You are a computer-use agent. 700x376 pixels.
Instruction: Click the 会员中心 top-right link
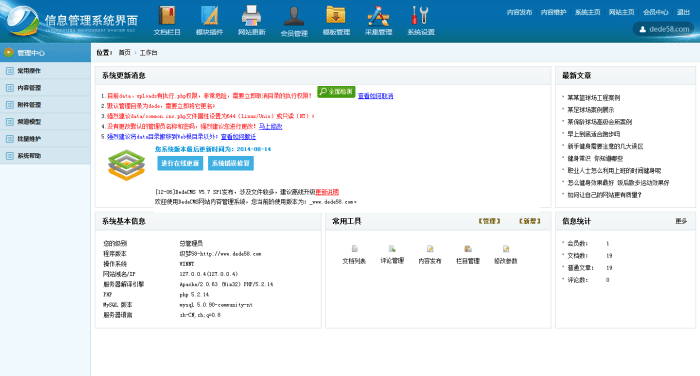point(656,12)
